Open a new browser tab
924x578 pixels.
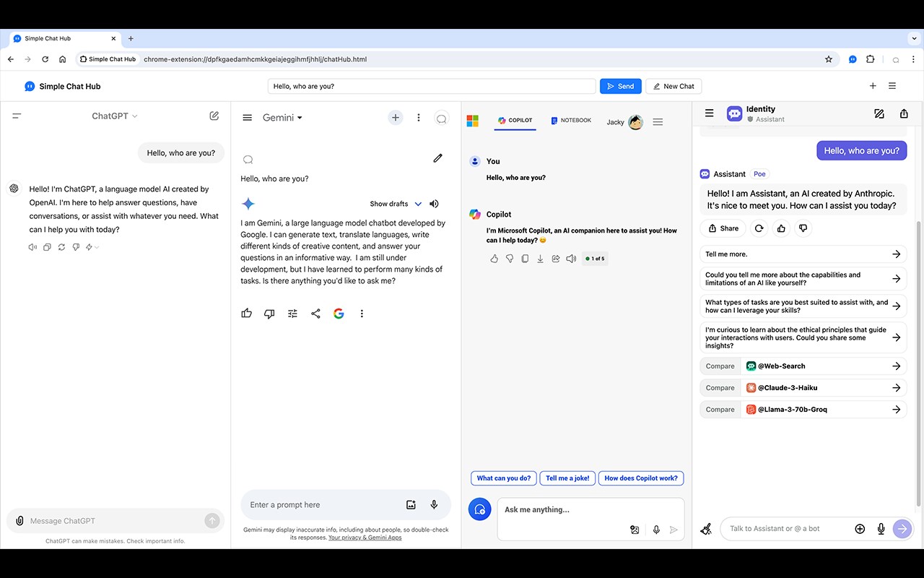pyautogui.click(x=131, y=38)
